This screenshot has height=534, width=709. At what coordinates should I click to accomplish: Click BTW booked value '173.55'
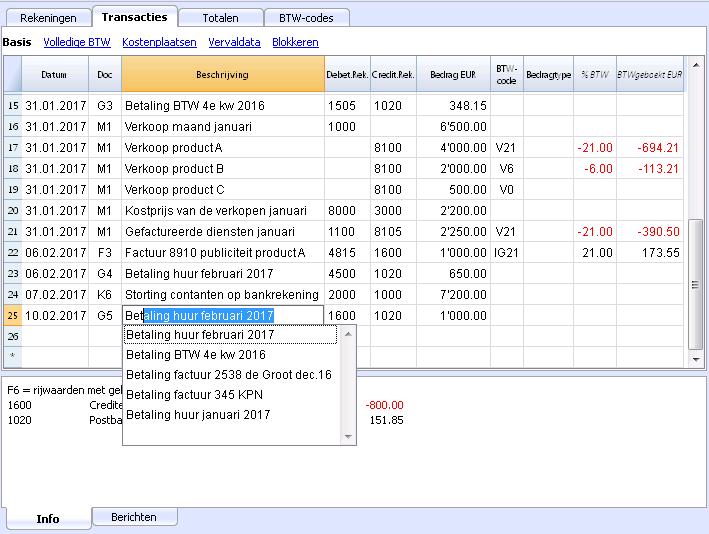650,253
